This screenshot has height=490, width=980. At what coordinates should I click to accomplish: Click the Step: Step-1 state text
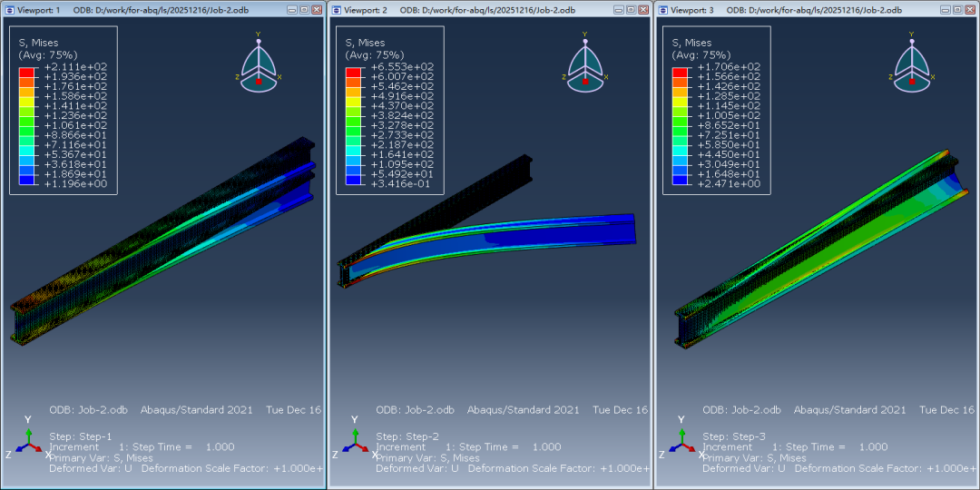coord(81,436)
